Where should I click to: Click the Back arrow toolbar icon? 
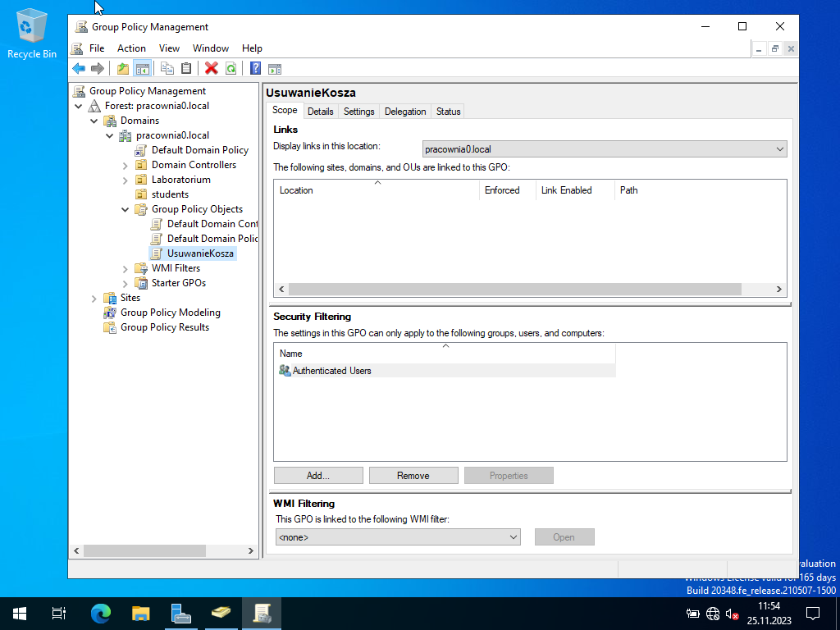click(x=79, y=69)
